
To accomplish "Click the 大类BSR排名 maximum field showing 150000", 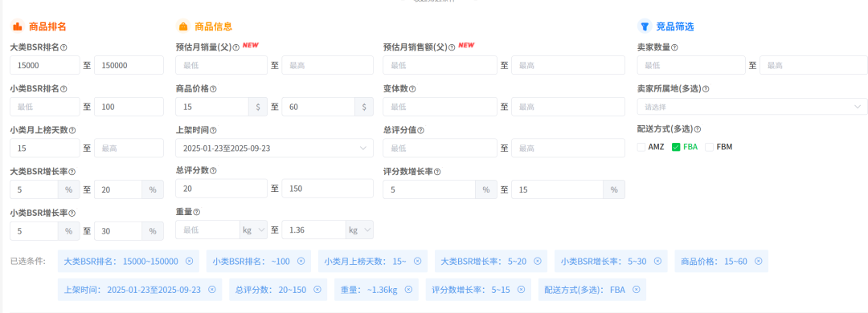I will (x=129, y=65).
